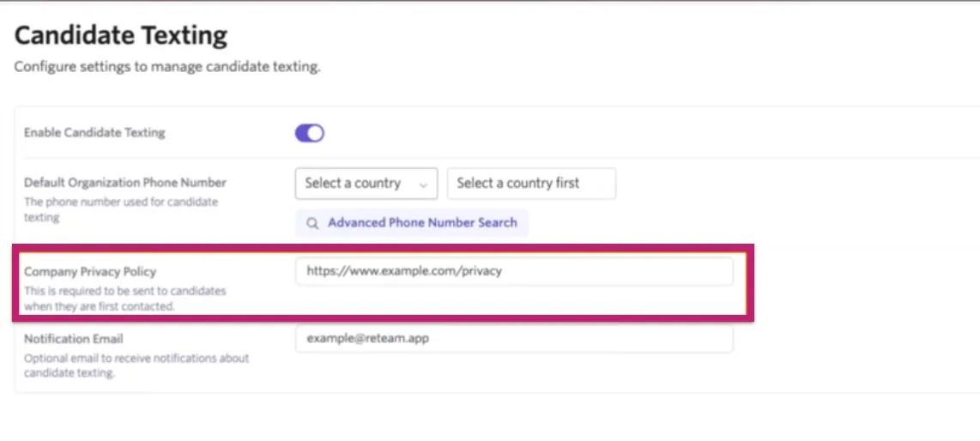This screenshot has height=441, width=980.
Task: Click the 'This is required to be sent' description
Action: point(125,299)
